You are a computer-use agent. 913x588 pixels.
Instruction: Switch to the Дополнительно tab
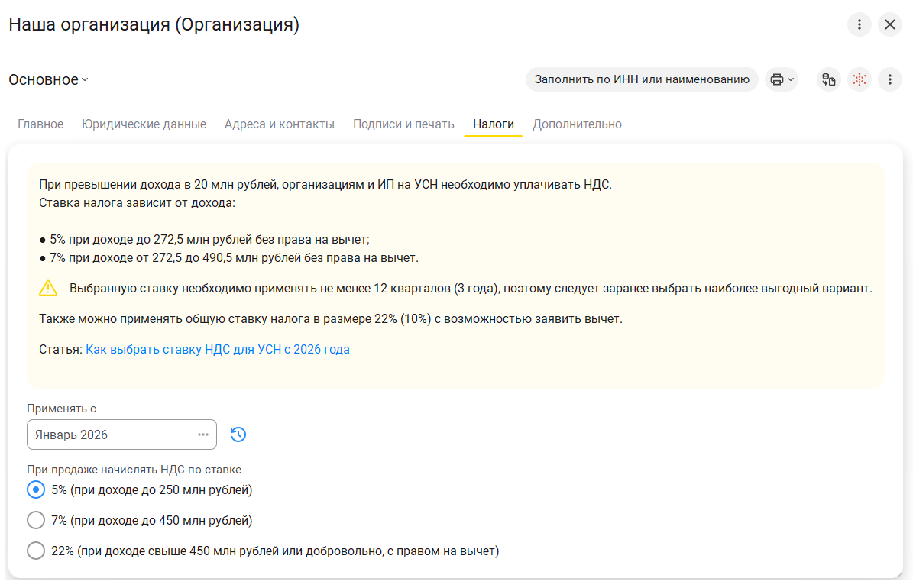[577, 124]
